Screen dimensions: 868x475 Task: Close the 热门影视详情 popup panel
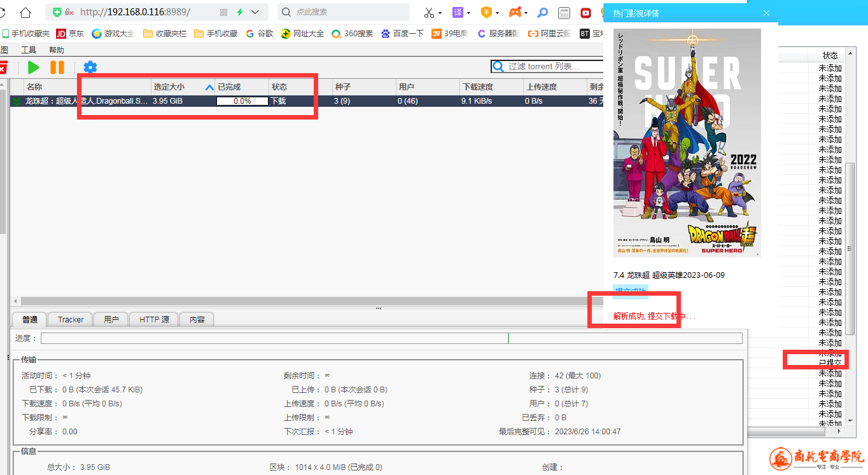tap(766, 13)
